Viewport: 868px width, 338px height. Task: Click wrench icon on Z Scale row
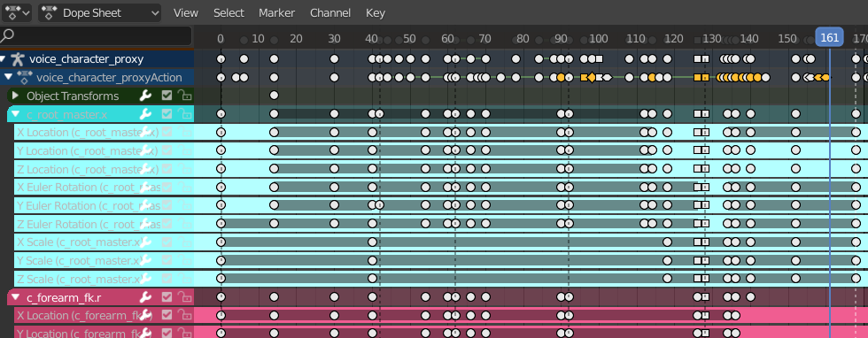145,278
